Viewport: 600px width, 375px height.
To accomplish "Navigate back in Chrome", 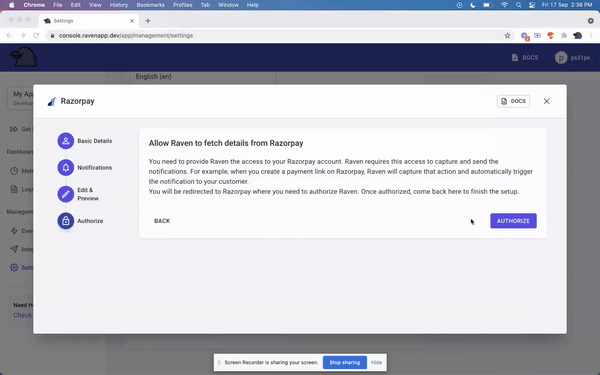I will point(9,35).
